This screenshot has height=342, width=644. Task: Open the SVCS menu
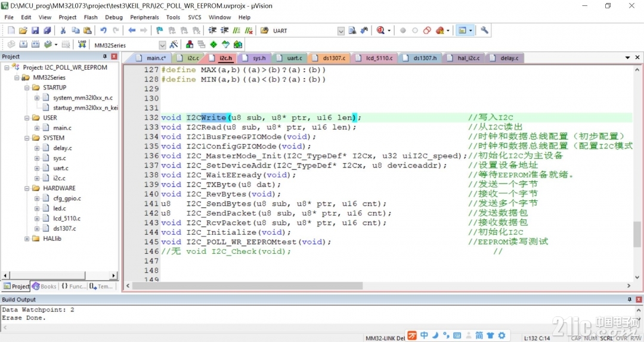click(194, 17)
